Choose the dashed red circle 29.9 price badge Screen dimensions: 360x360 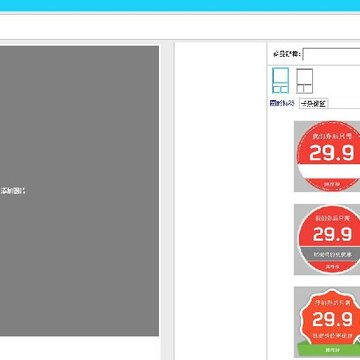coord(327,156)
